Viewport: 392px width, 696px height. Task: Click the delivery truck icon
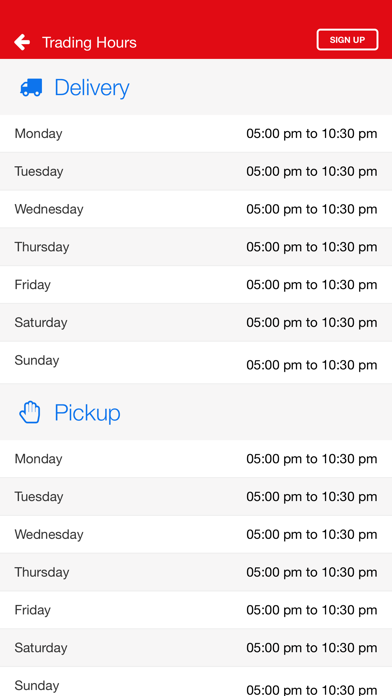(31, 87)
